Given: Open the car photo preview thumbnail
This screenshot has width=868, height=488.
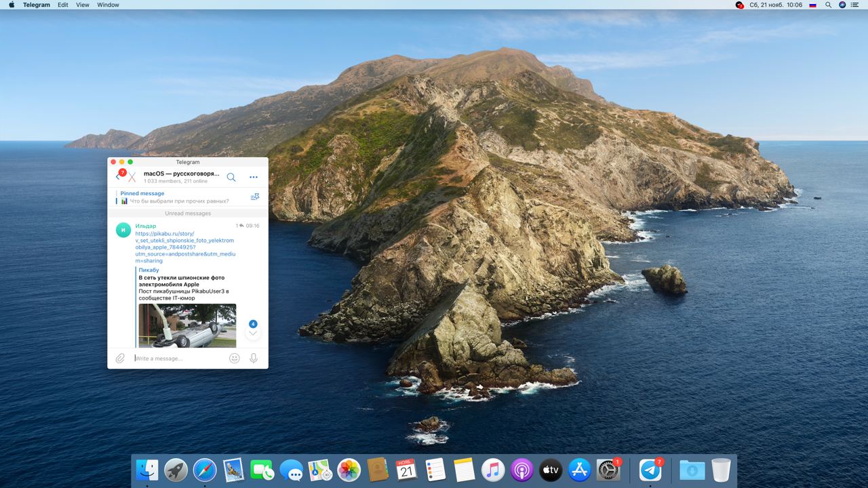Looking at the screenshot, I should point(187,325).
